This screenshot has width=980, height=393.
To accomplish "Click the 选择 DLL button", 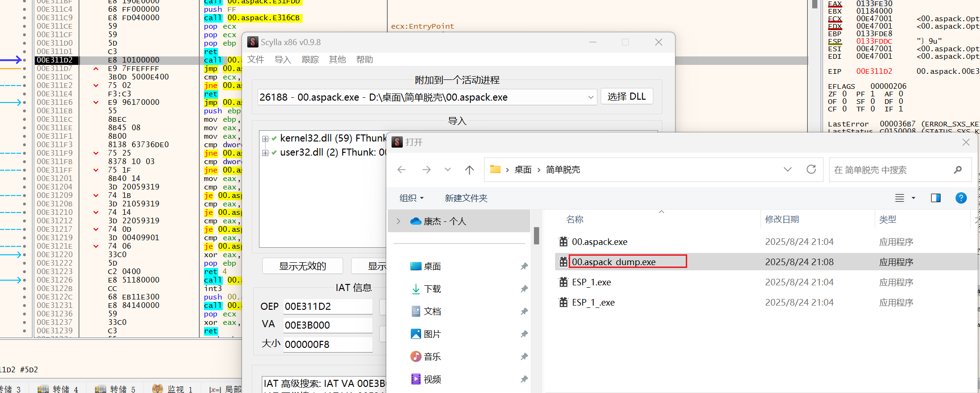I will pyautogui.click(x=627, y=97).
